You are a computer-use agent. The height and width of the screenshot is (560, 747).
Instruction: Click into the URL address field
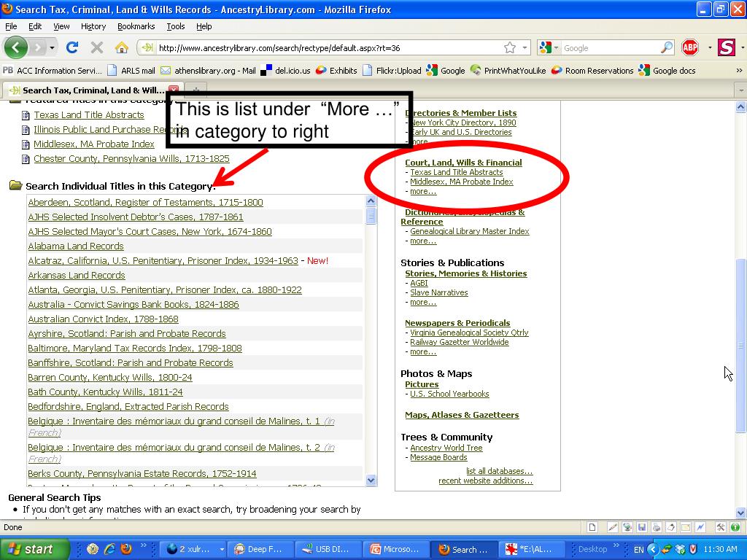[x=329, y=47]
